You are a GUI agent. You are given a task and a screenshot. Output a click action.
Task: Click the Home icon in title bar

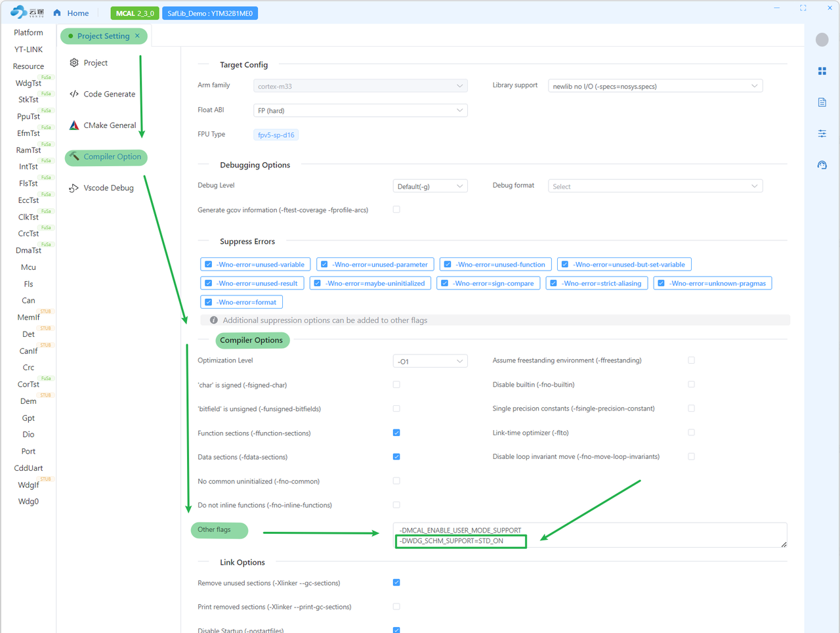click(58, 13)
